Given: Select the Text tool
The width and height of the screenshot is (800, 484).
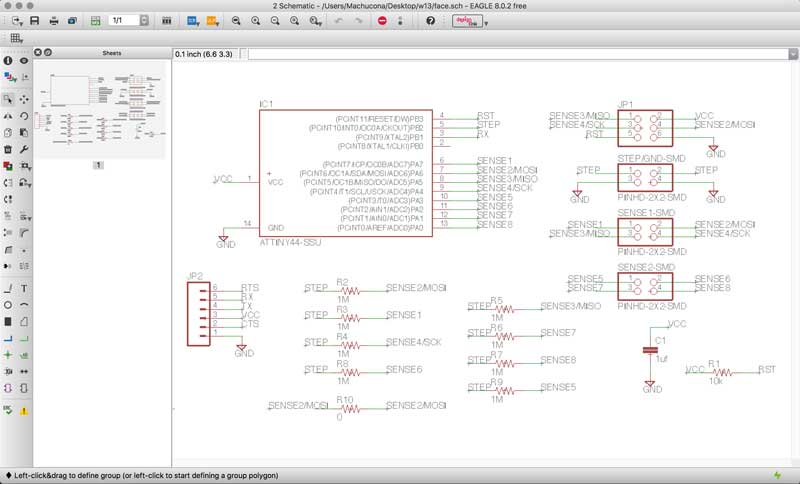Looking at the screenshot, I should click(x=24, y=289).
